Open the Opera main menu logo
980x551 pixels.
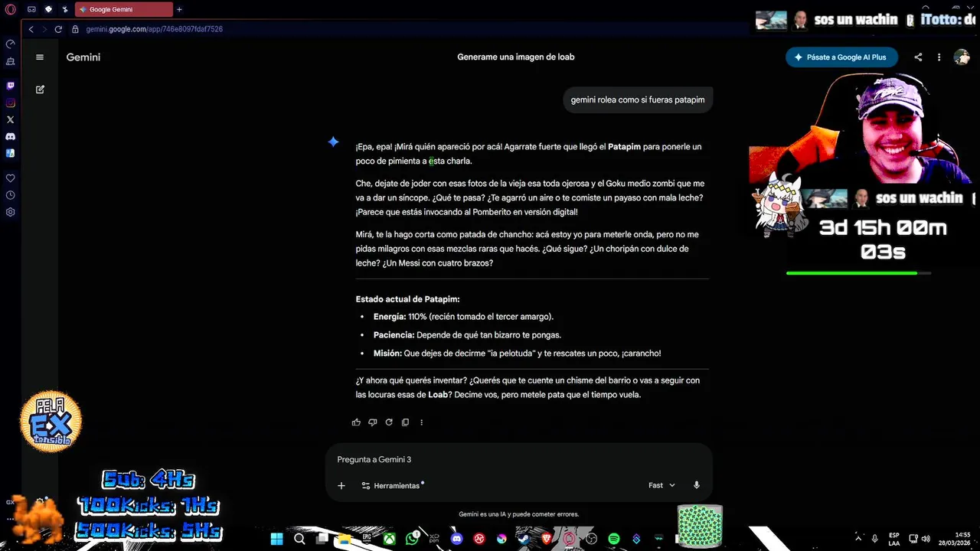pyautogui.click(x=10, y=9)
